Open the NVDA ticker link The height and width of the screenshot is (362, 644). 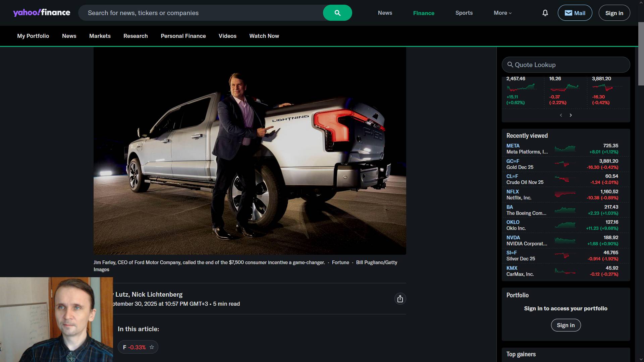[x=513, y=237]
